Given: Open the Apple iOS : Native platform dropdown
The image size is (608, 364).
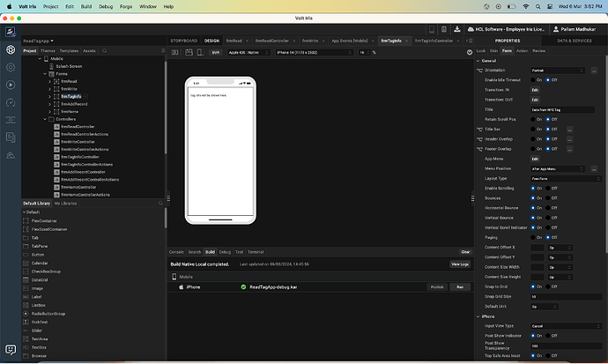Looking at the screenshot, I should [x=248, y=53].
